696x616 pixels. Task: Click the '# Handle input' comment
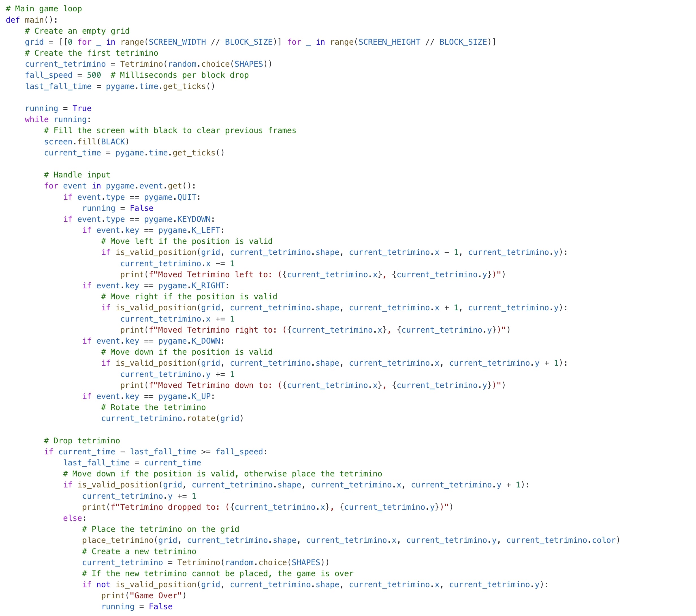[77, 175]
